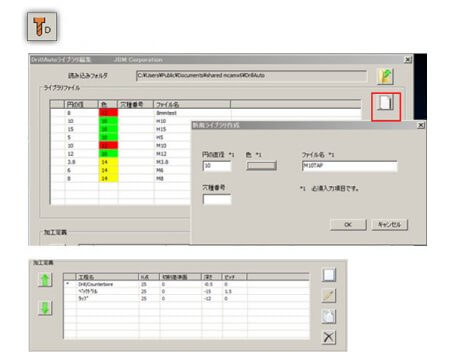Screen dimensions: 456x360
Task: Click yellow color cell in M3.8 row
Action: click(108, 162)
